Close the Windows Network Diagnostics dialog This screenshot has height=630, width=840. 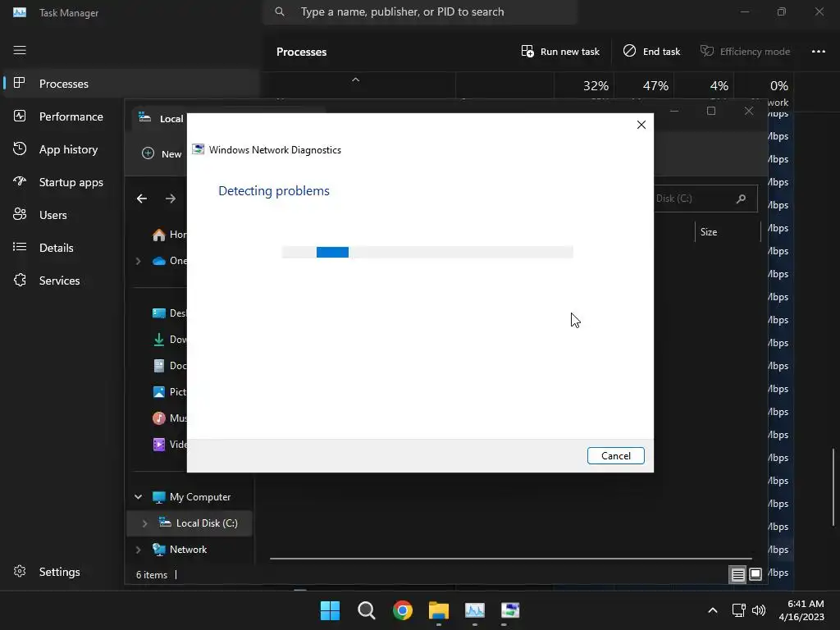point(641,125)
